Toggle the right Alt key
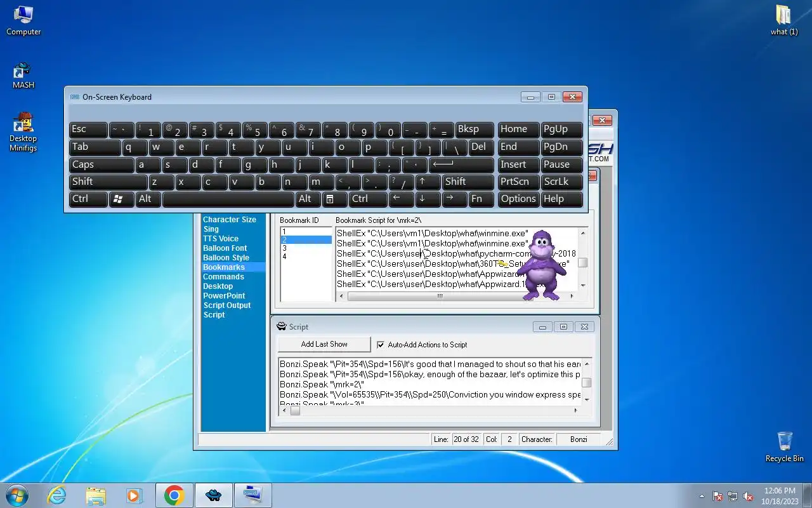 pyautogui.click(x=308, y=199)
